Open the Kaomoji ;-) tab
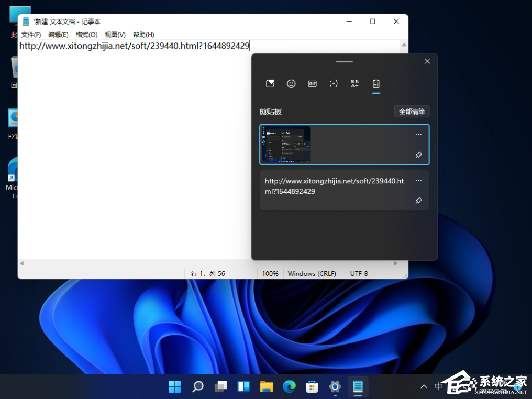This screenshot has height=399, width=532. click(334, 83)
